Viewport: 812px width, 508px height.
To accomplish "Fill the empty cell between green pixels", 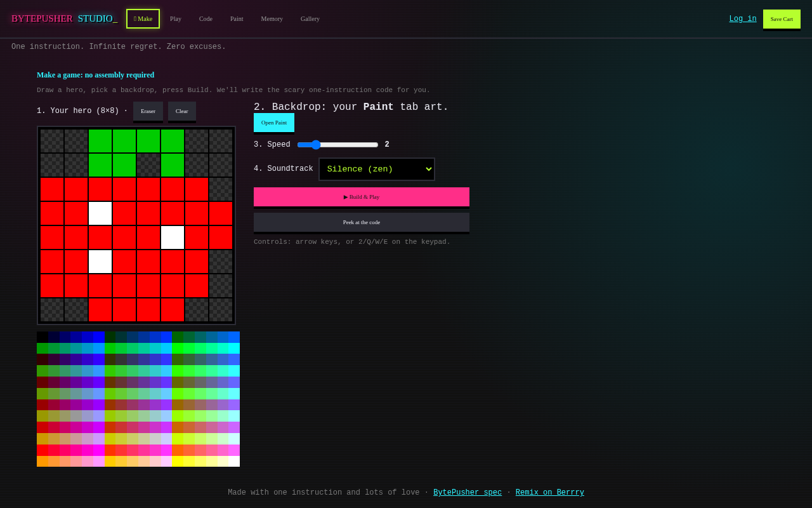I will [148, 165].
